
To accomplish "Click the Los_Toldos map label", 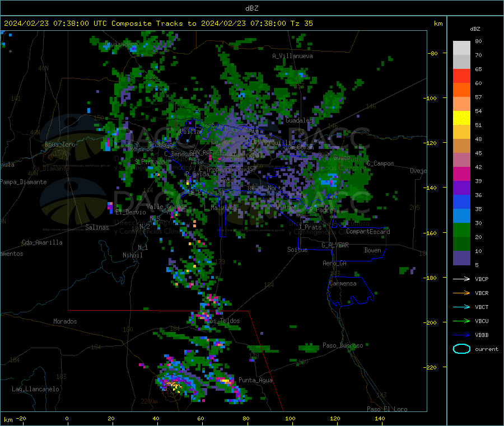I will click(x=223, y=321).
